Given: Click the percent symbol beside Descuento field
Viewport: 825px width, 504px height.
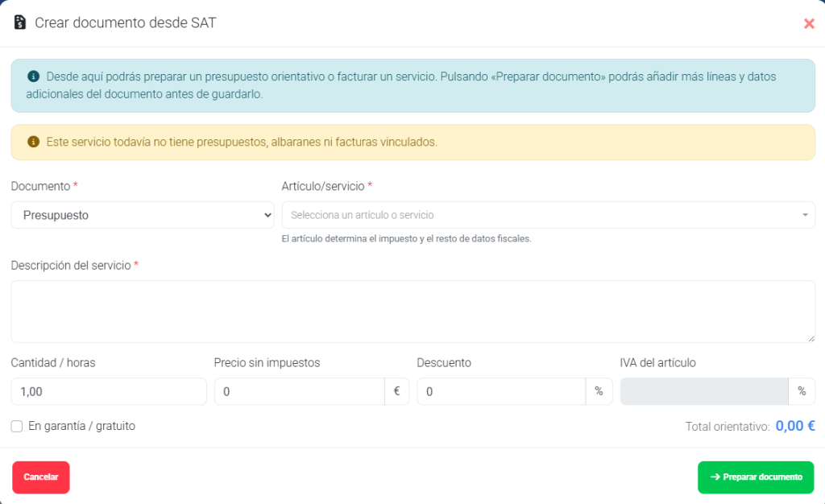Looking at the screenshot, I should pos(599,391).
